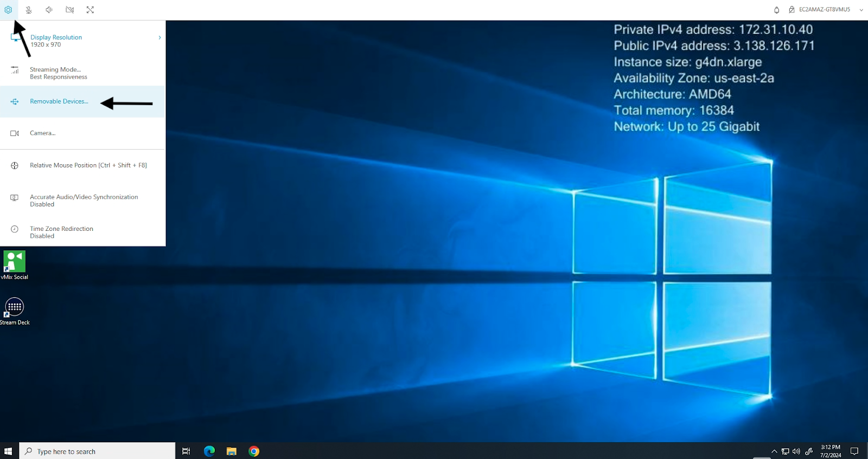868x459 pixels.
Task: Select the vMix Social desktop shortcut
Action: [15, 265]
